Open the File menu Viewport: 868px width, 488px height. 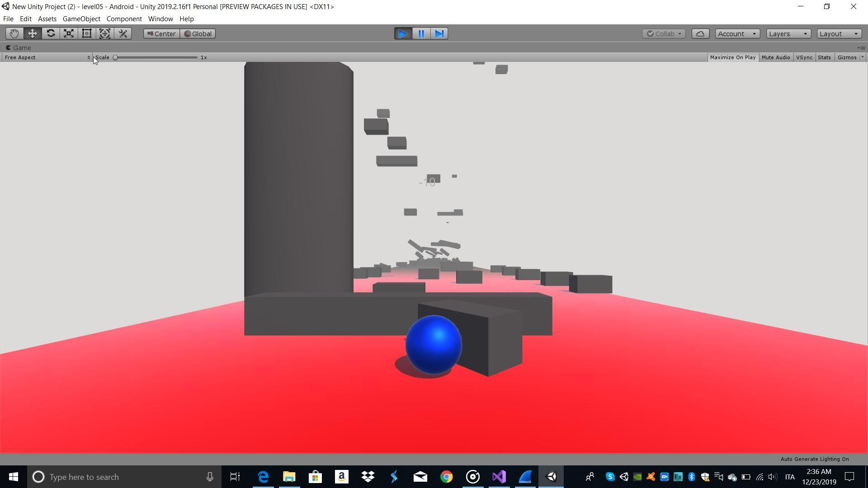[8, 19]
